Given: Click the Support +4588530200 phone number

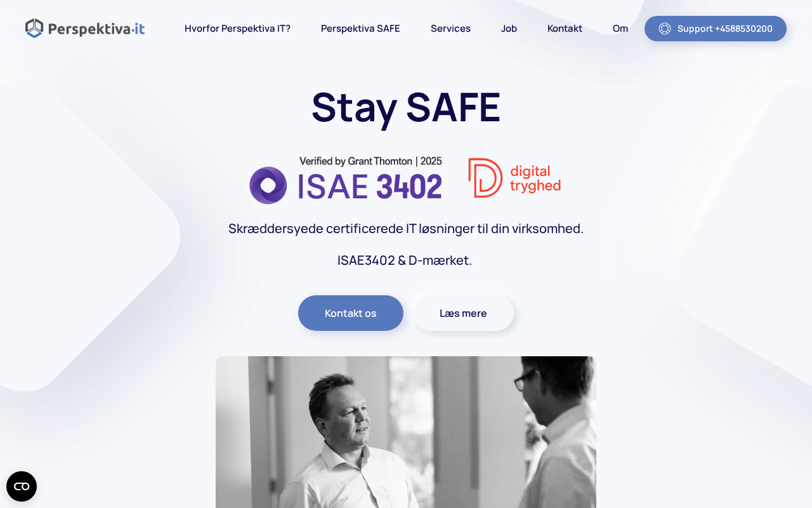Looking at the screenshot, I should 725,29.
